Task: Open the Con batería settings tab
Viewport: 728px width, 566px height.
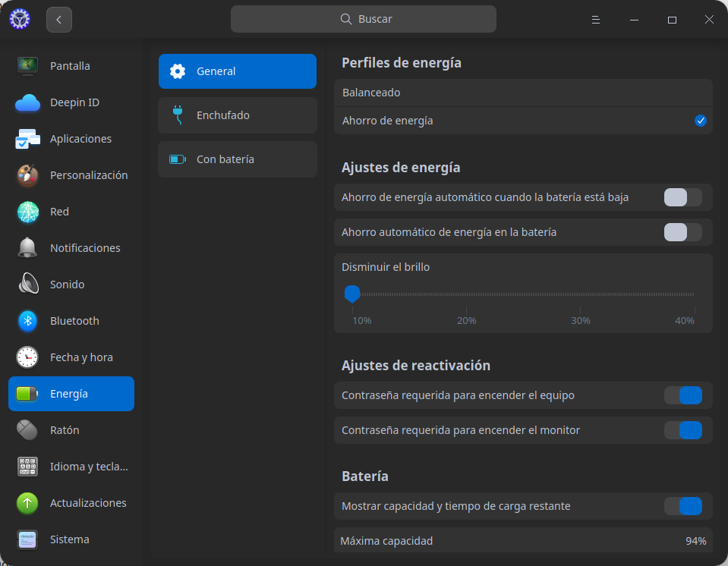Action: (238, 159)
